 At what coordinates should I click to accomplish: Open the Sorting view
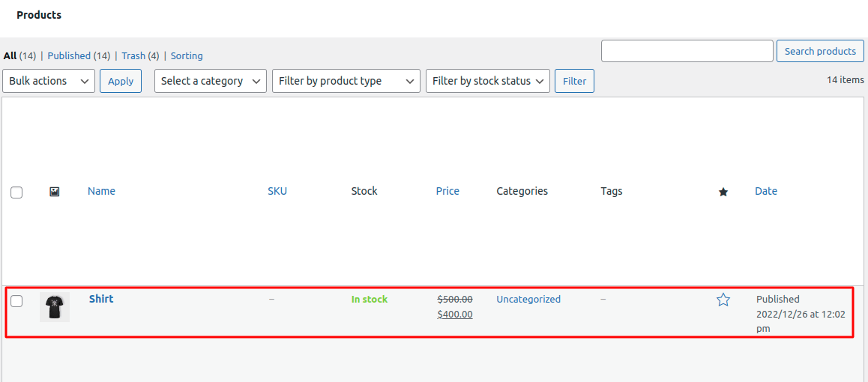[187, 55]
